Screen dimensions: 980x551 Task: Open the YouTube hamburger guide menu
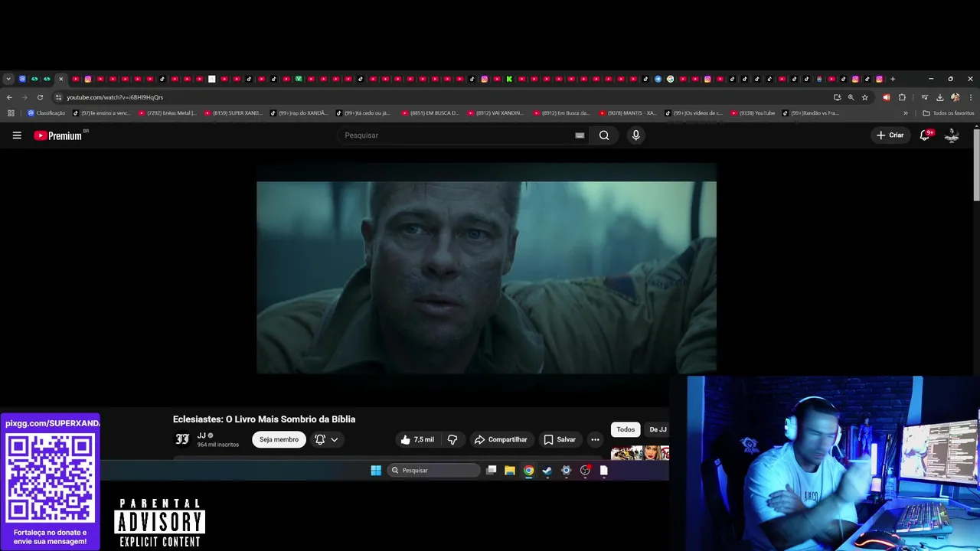coord(17,135)
